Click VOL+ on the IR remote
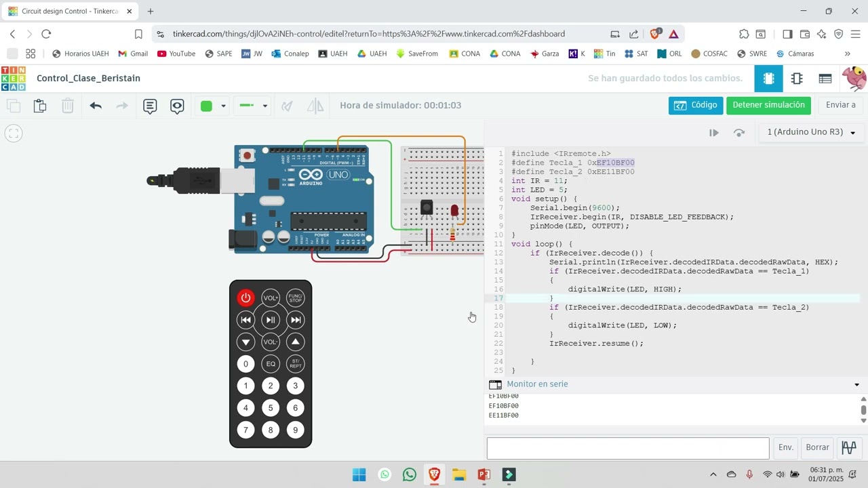The width and height of the screenshot is (868, 488). coord(271,298)
